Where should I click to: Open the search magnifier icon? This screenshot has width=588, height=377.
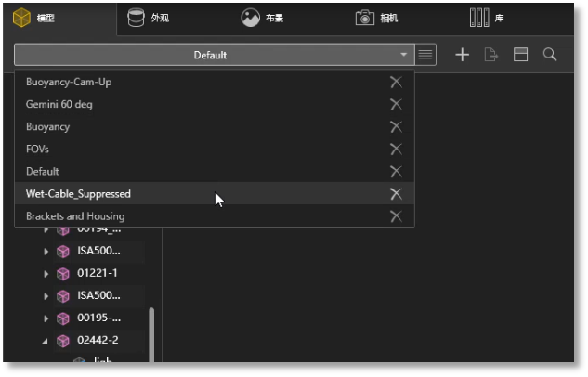(x=550, y=55)
